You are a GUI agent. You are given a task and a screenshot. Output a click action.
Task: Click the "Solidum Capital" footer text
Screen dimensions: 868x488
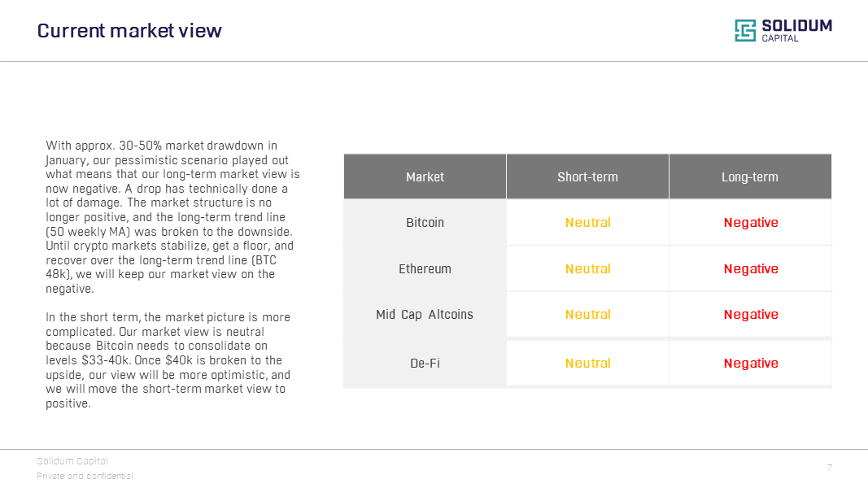(x=72, y=461)
